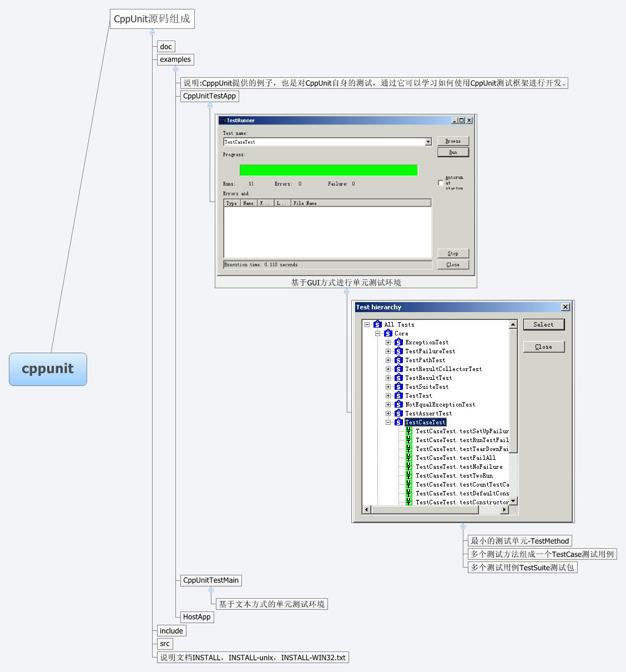Viewport: 626px width, 672px height.
Task: Select the HostApp topic node
Action: click(197, 617)
